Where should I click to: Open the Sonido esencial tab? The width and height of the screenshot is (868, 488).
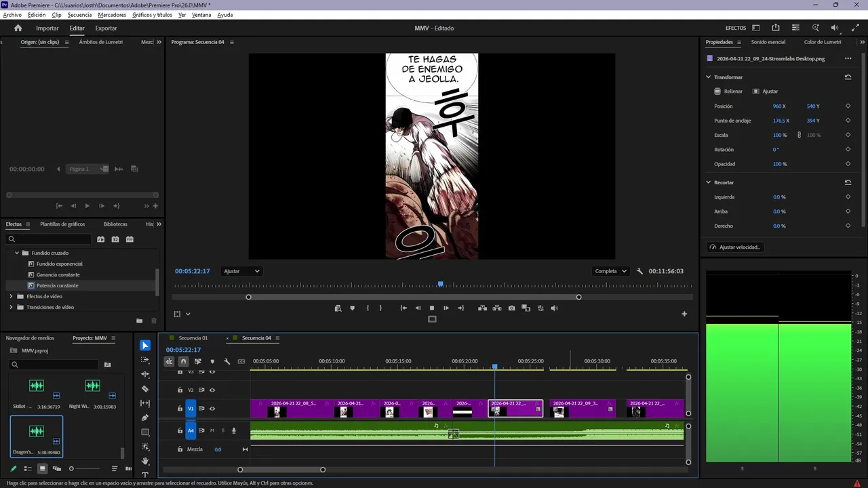(x=768, y=42)
